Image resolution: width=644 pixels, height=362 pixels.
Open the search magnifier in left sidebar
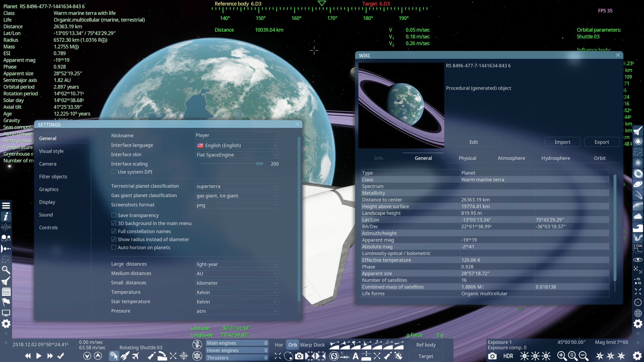[x=6, y=270]
